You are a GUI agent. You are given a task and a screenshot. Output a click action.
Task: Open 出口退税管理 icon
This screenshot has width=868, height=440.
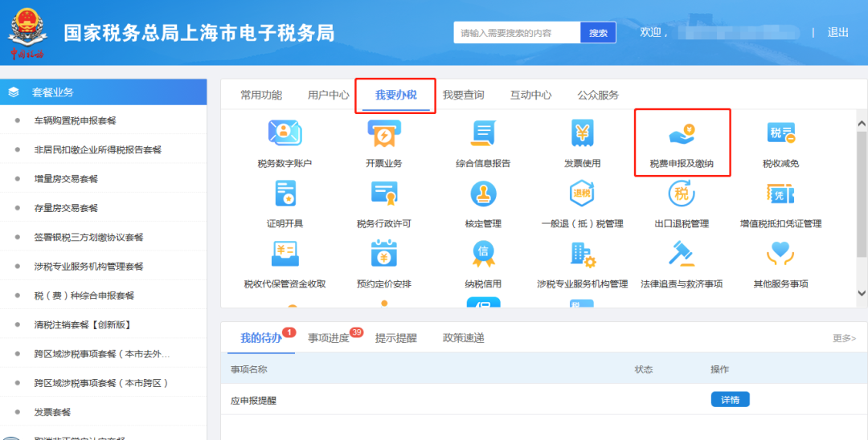682,194
